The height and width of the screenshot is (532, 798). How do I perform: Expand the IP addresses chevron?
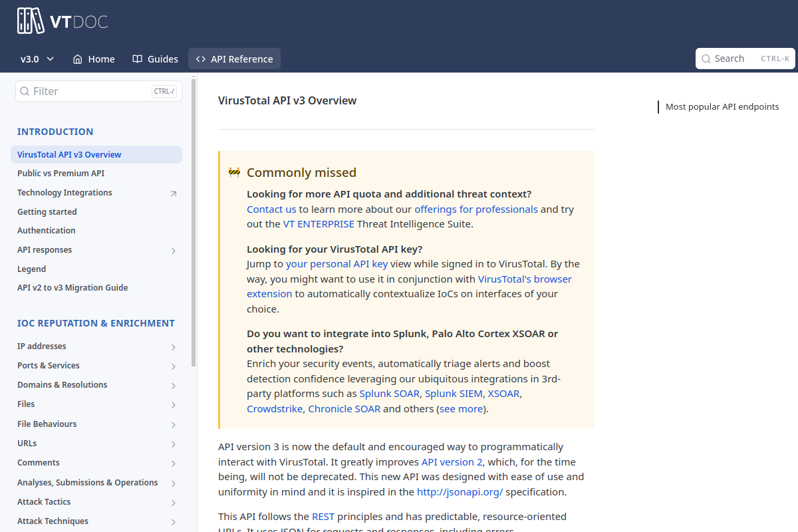pos(174,347)
